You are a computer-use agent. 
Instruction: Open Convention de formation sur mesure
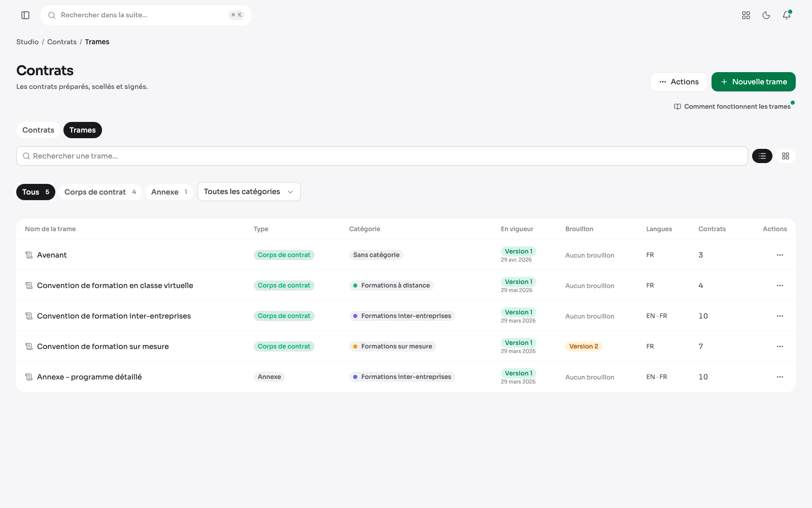click(103, 346)
